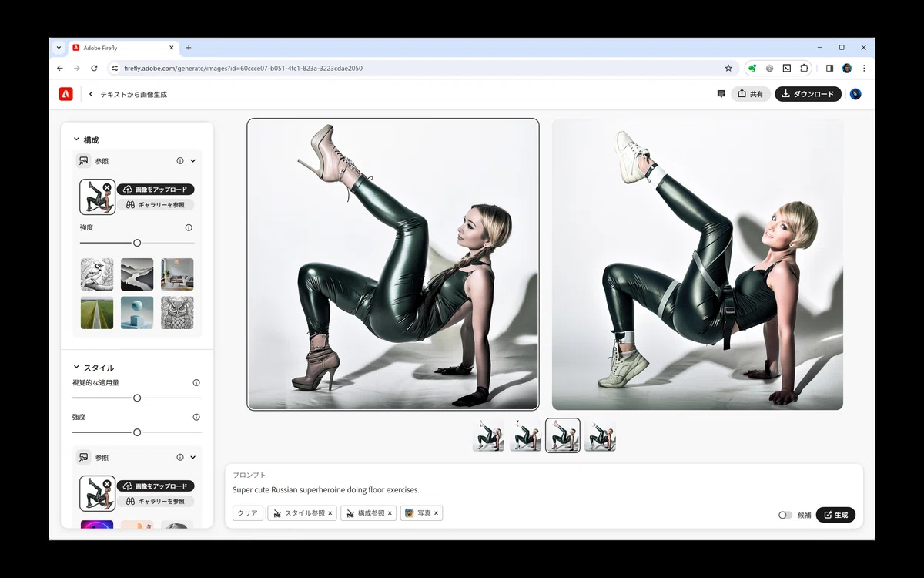924x578 pixels.
Task: Show info for the スタイル 参照 section
Action: (180, 457)
